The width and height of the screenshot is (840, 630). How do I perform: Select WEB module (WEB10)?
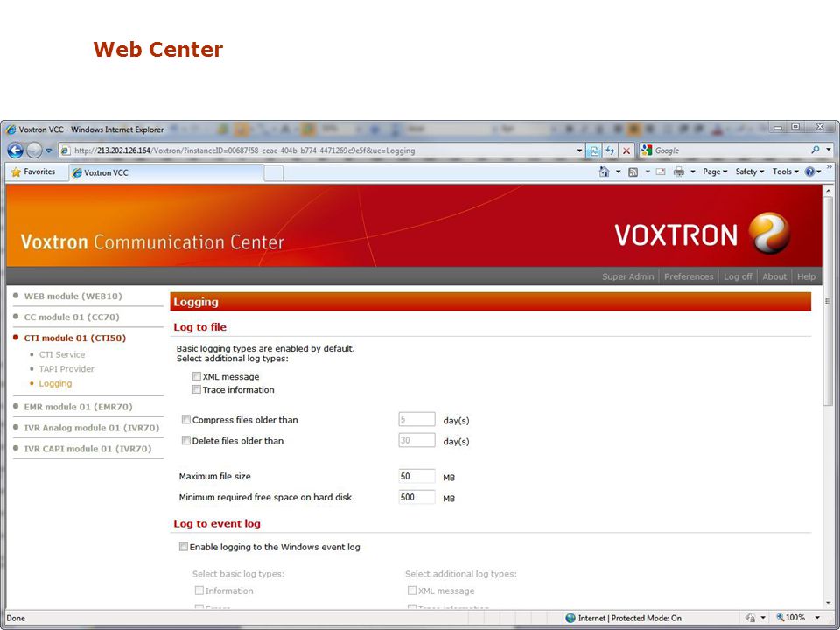pos(73,297)
